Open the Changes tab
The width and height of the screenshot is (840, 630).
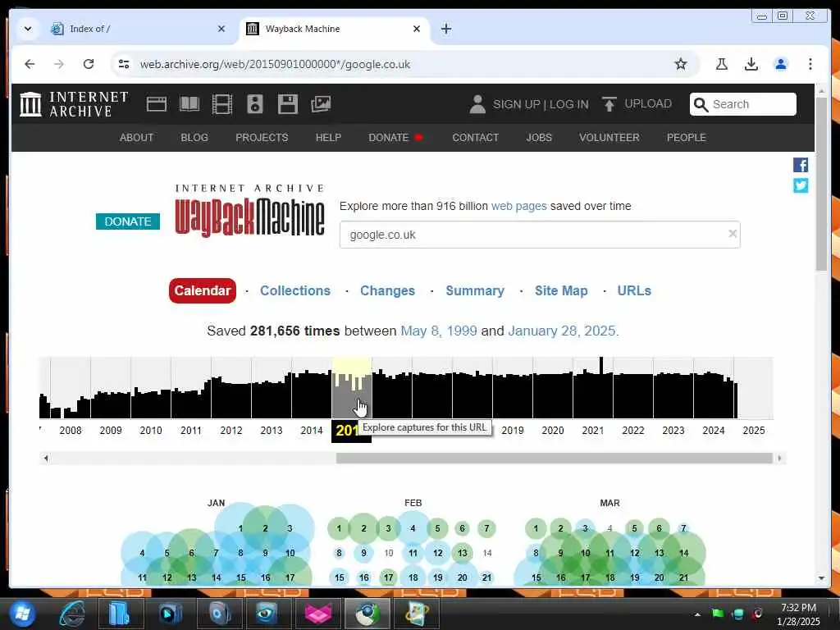pyautogui.click(x=387, y=290)
